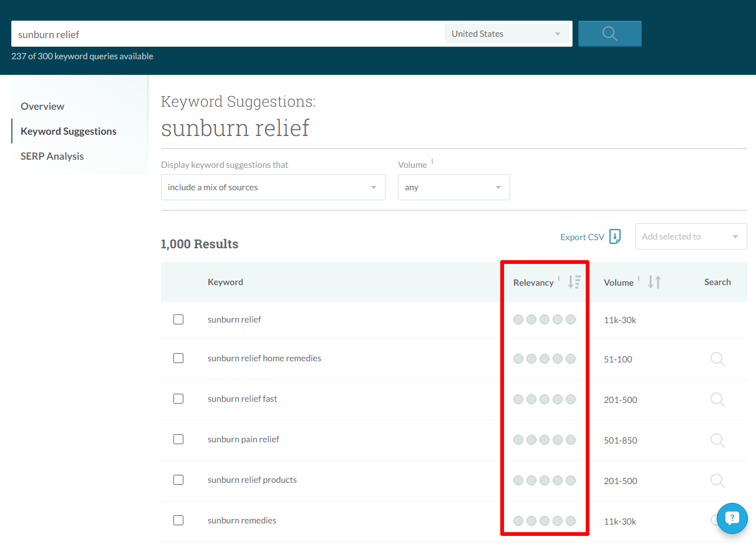Click the '1,000 Results' heading
756x544 pixels.
pos(200,244)
